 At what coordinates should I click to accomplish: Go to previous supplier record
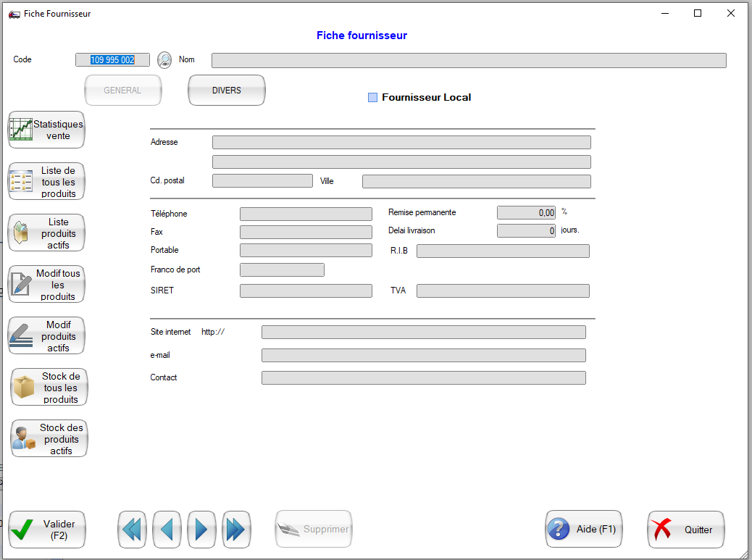pos(167,530)
